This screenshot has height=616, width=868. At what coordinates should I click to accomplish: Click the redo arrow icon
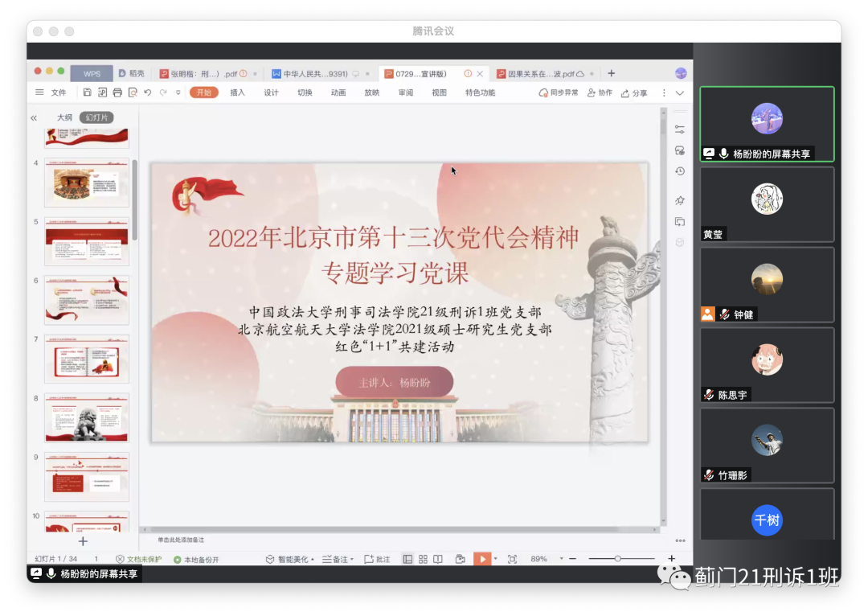pyautogui.click(x=163, y=92)
